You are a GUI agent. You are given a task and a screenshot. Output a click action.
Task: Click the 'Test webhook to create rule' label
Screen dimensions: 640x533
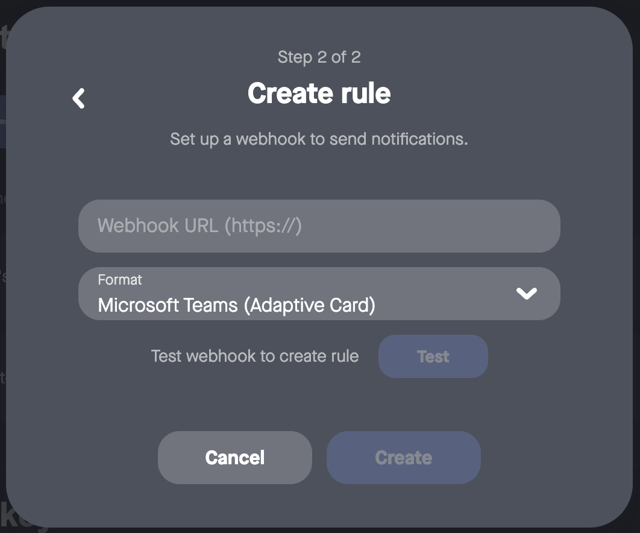254,356
